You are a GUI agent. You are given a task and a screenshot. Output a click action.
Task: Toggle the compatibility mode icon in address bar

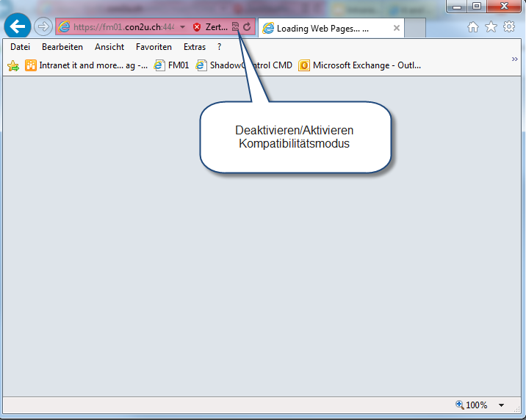(x=235, y=27)
